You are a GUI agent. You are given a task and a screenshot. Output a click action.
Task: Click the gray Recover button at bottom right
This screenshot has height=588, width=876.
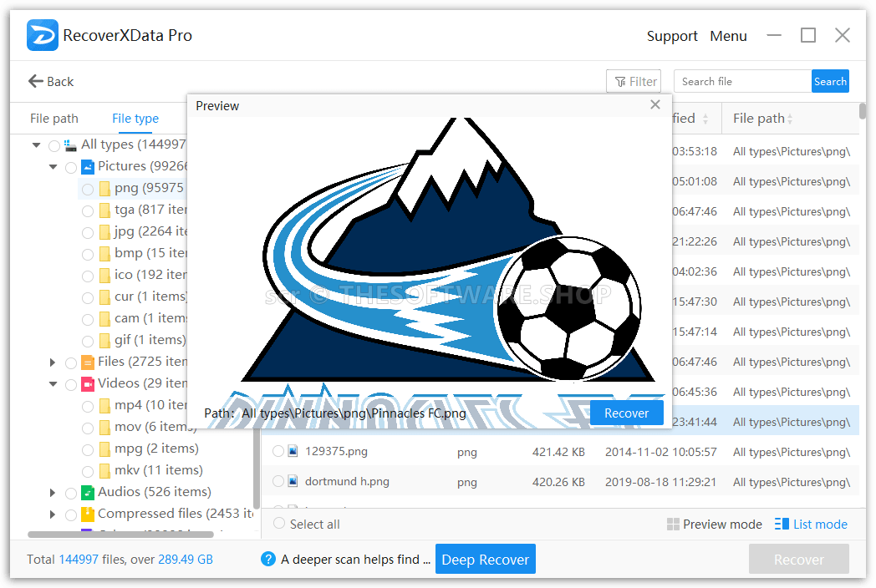(799, 559)
